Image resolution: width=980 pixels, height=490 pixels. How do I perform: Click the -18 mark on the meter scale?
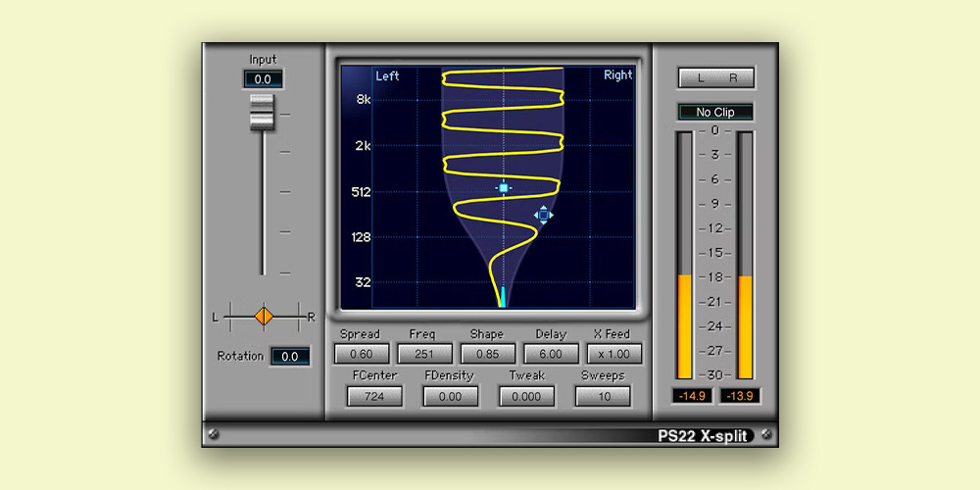714,277
